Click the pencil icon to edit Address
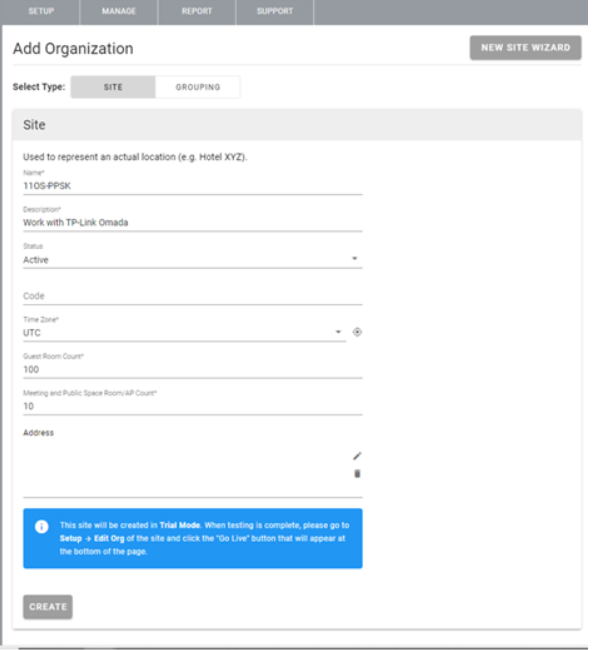This screenshot has height=650, width=603. point(357,456)
